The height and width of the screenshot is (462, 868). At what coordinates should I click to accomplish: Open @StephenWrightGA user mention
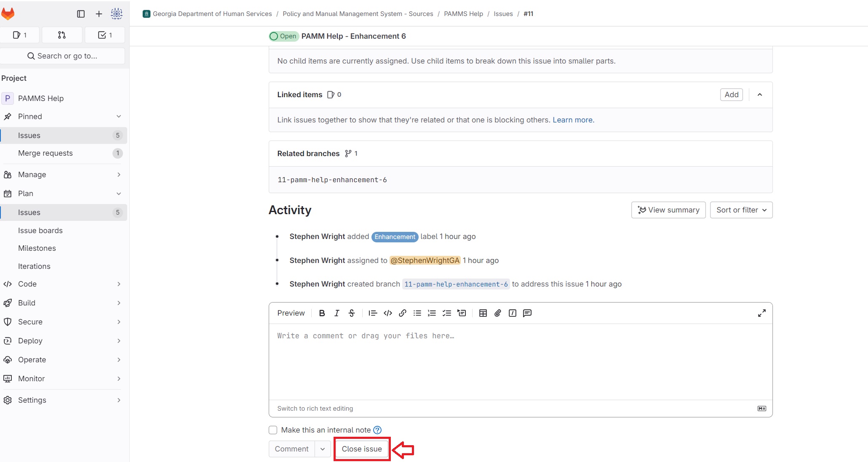coord(425,260)
